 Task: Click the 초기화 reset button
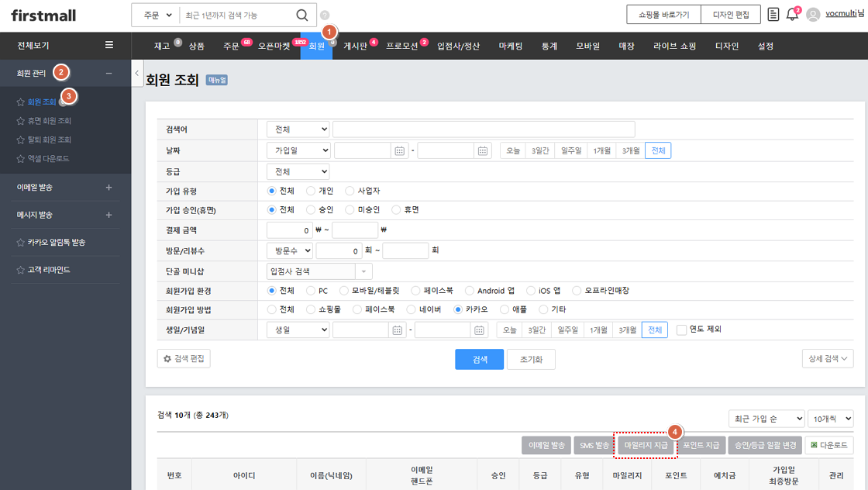pyautogui.click(x=531, y=359)
